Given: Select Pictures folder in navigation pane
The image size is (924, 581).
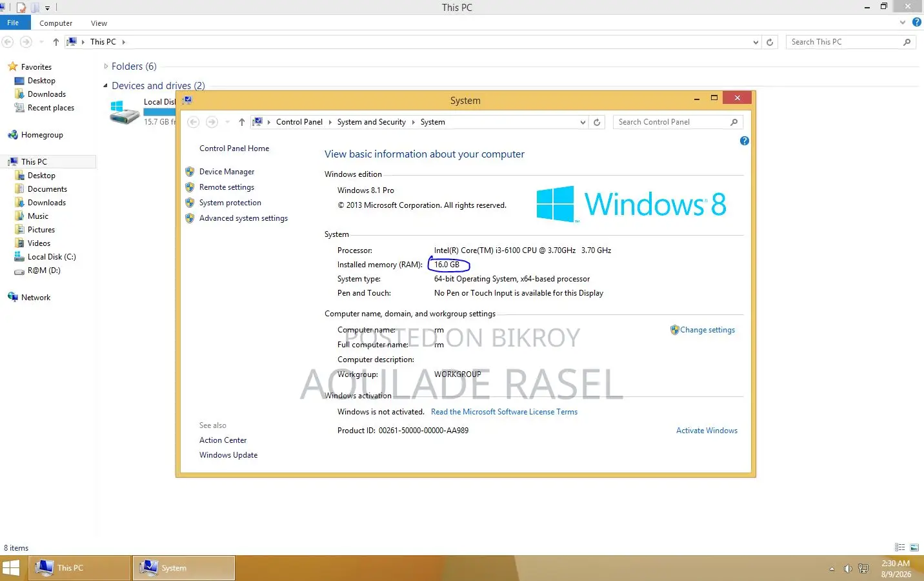Looking at the screenshot, I should coord(41,230).
